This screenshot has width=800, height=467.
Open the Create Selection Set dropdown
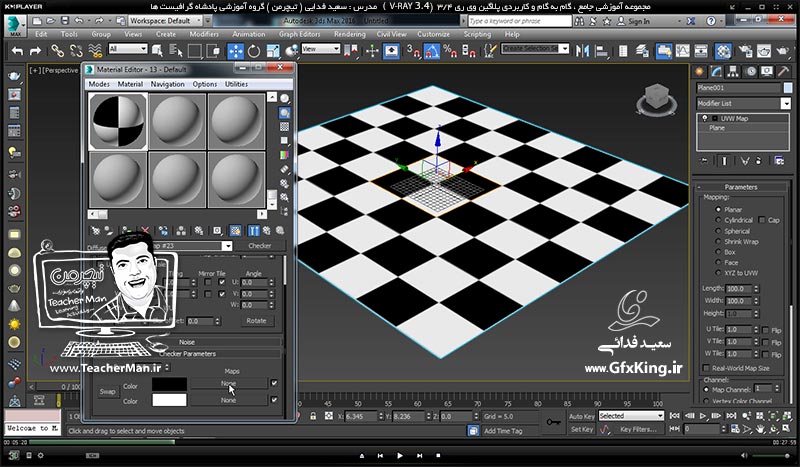(x=564, y=49)
